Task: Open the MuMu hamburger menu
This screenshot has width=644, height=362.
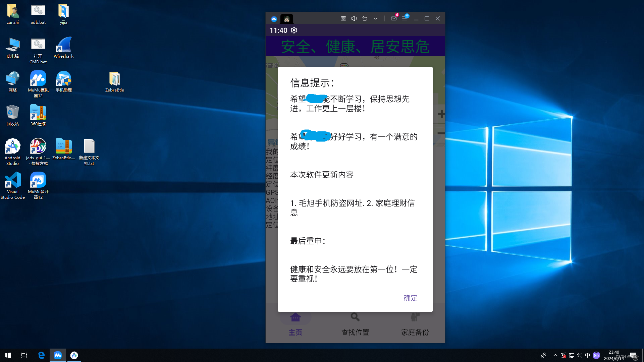Action: (405, 18)
